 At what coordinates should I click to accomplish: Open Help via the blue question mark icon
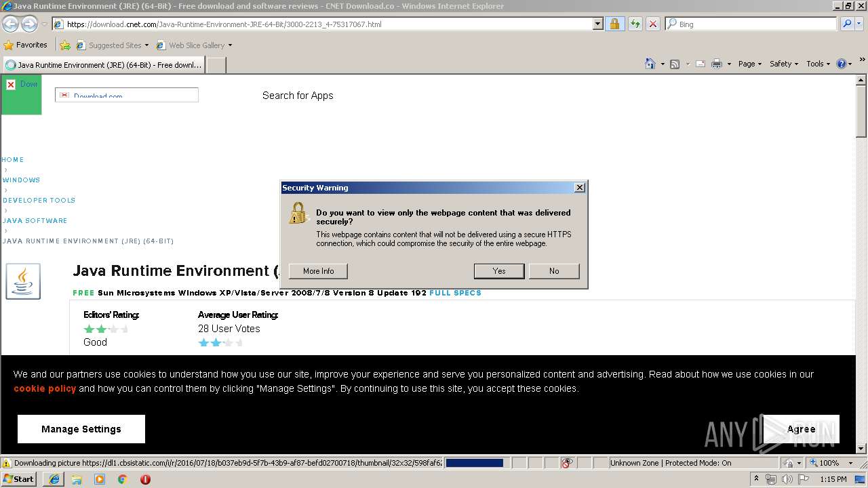[842, 64]
